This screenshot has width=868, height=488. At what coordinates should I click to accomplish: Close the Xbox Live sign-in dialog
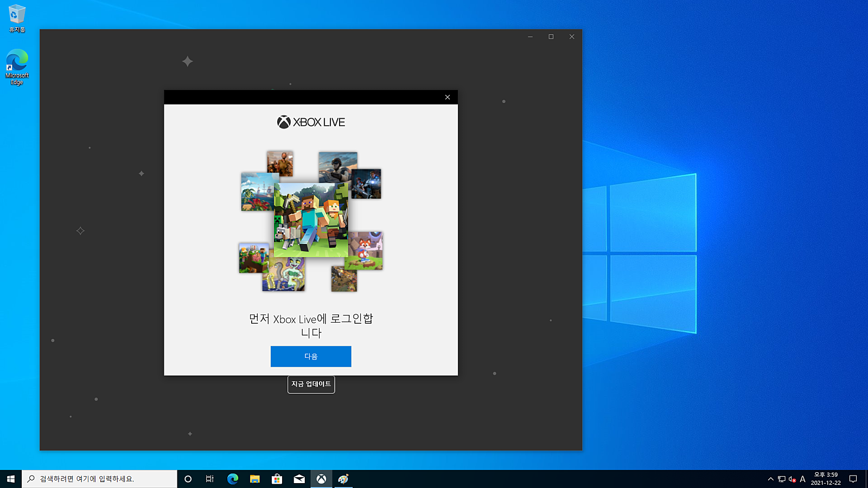(448, 97)
